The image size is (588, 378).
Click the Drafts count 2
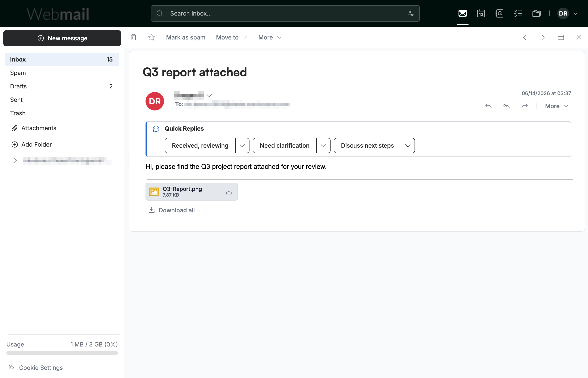click(111, 86)
